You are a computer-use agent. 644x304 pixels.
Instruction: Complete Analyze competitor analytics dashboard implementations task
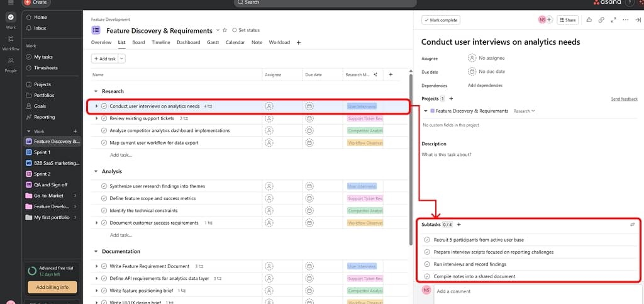[x=104, y=131]
